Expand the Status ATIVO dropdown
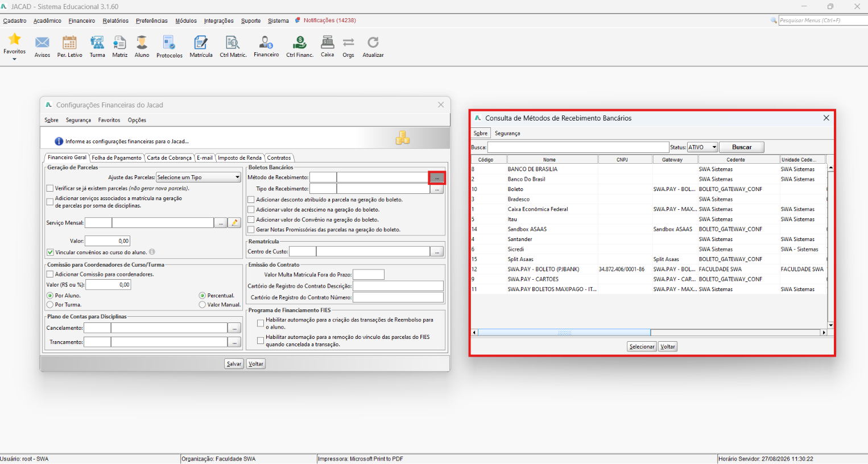This screenshot has width=868, height=464. [x=714, y=147]
